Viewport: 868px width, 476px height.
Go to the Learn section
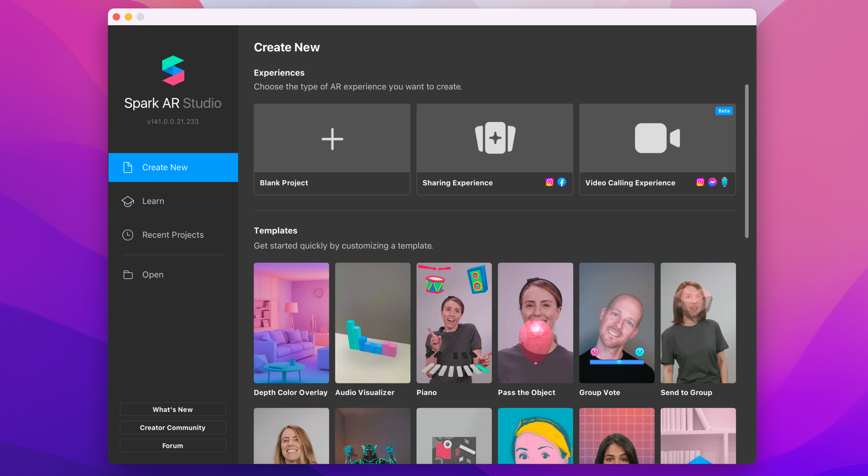153,201
